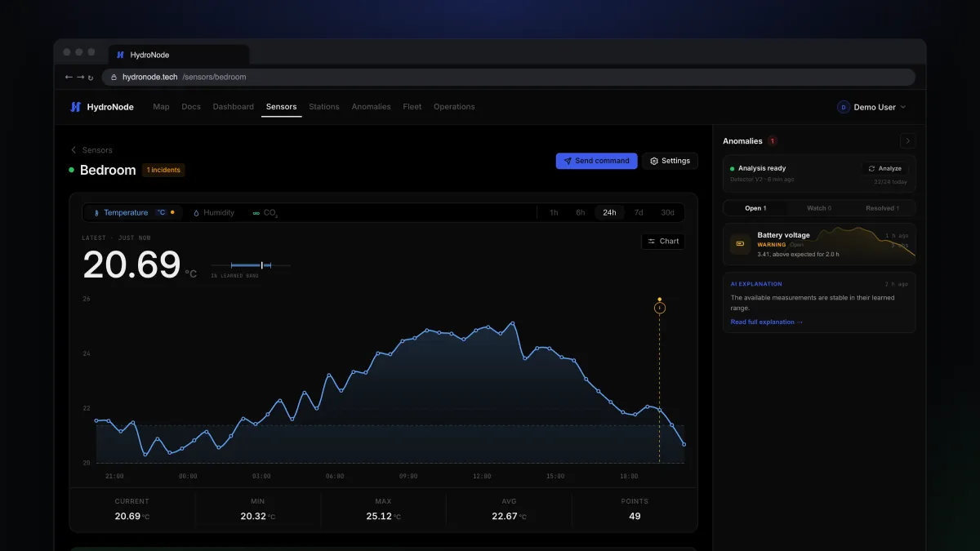Open the Chart options button
980x551 pixels.
point(663,242)
